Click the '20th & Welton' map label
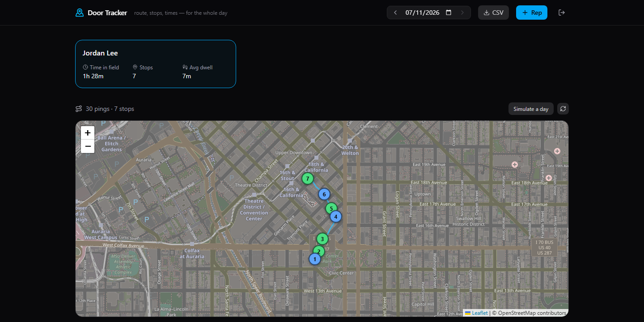The width and height of the screenshot is (644, 322). coord(350,150)
